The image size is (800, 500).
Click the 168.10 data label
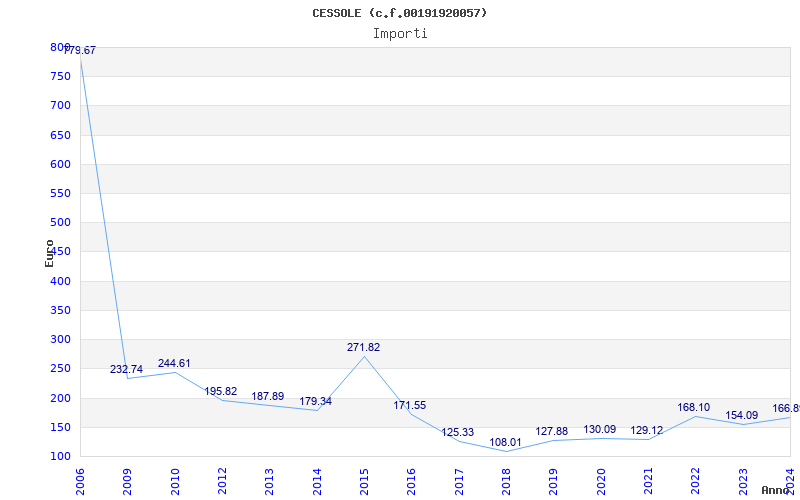(x=693, y=408)
